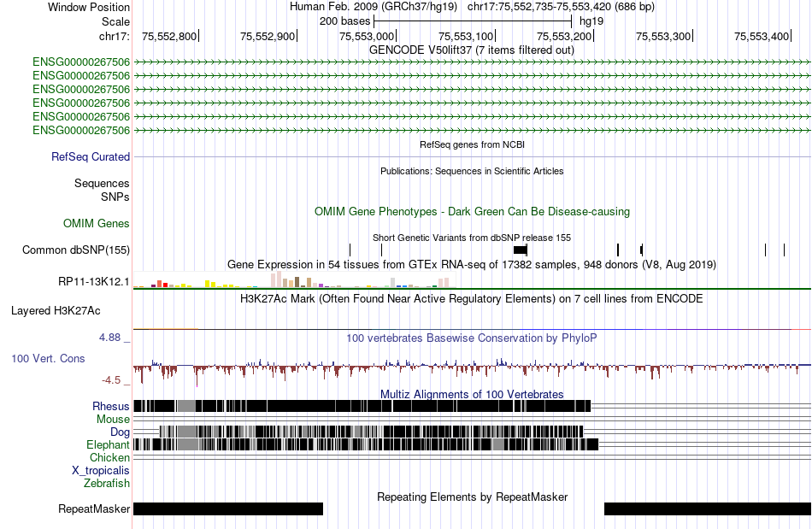Click the Dog species label

point(120,432)
